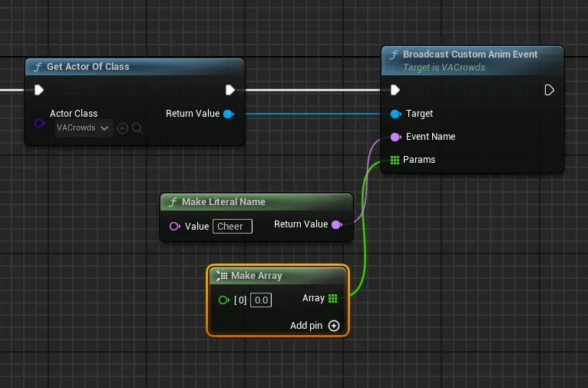Click the Get Actor Of Class exec output pin
The height and width of the screenshot is (388, 588).
[x=230, y=90]
